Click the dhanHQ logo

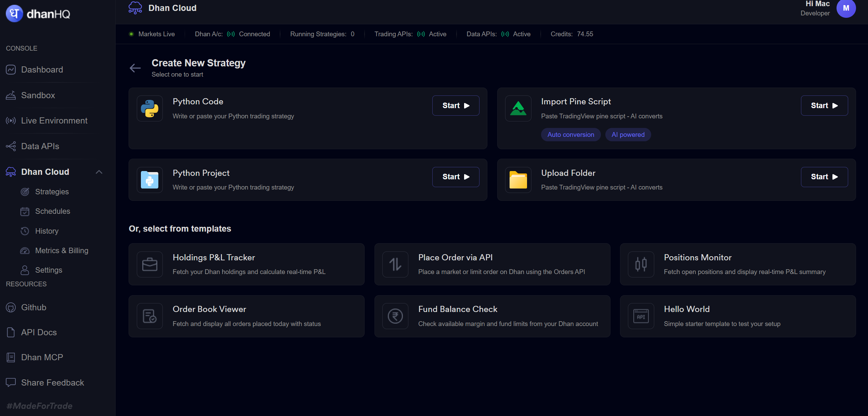pyautogui.click(x=38, y=14)
